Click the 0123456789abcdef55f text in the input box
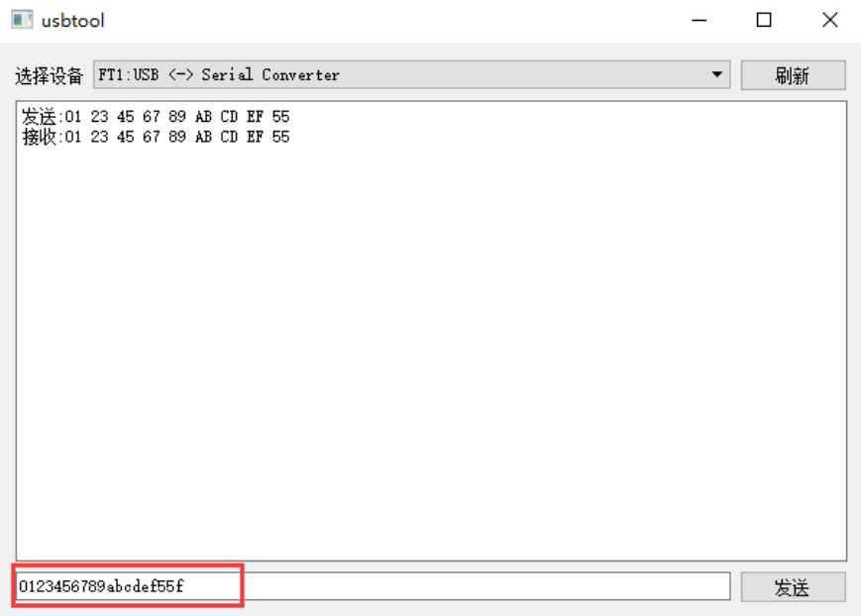 101,586
